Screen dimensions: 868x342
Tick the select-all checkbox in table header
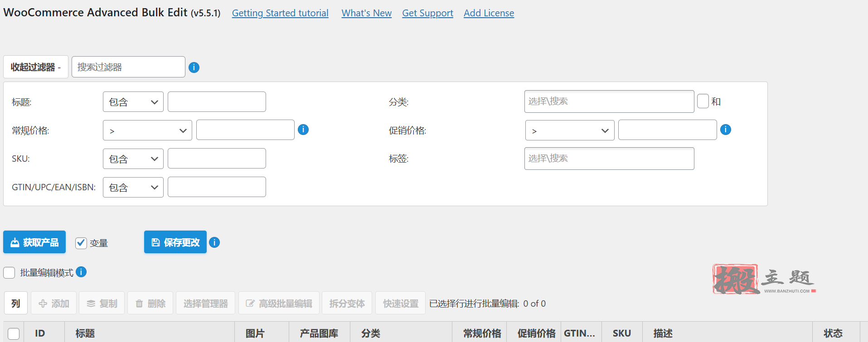click(x=14, y=334)
